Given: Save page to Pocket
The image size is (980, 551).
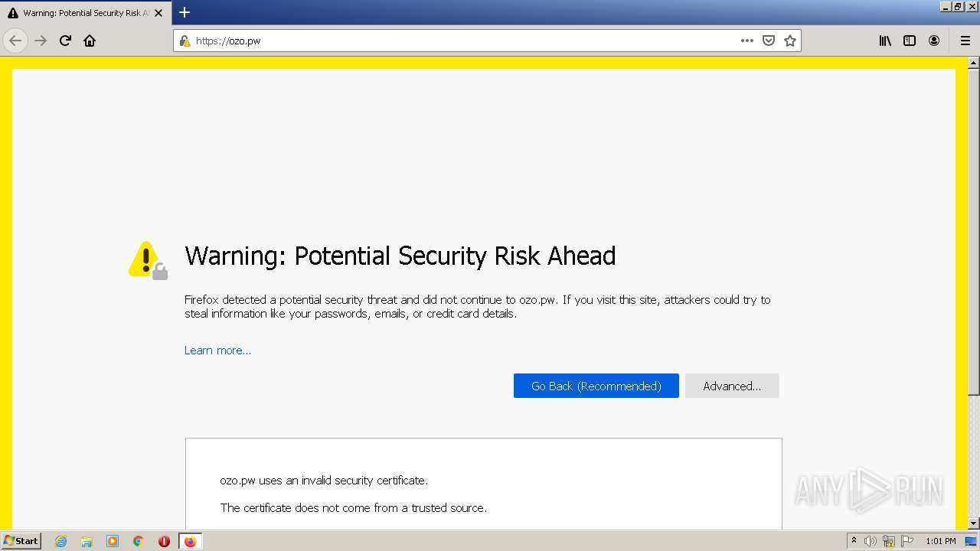Looking at the screenshot, I should pos(769,41).
